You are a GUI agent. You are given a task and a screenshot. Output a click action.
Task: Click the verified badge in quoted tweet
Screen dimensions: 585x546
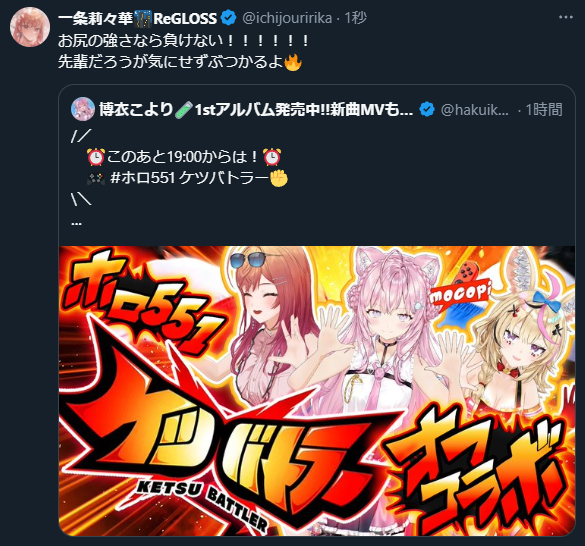tap(427, 109)
